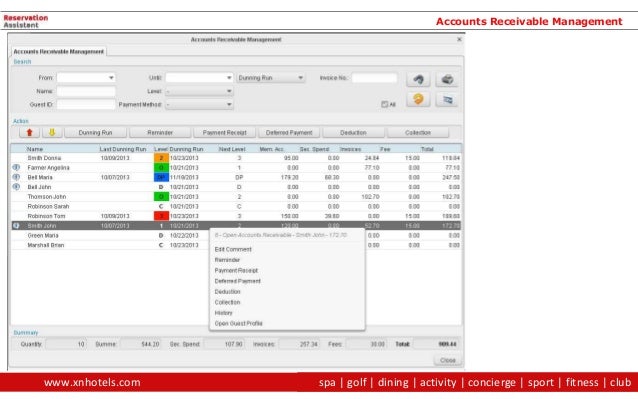The height and width of the screenshot is (399, 638).
Task: Click the Deferred Payment action button
Action: (289, 133)
